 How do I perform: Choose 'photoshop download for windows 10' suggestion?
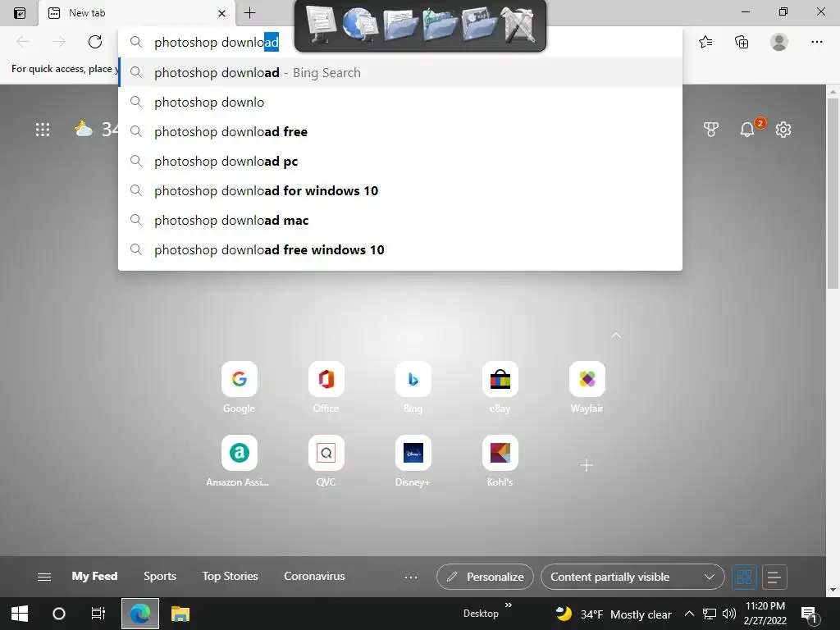(x=400, y=190)
